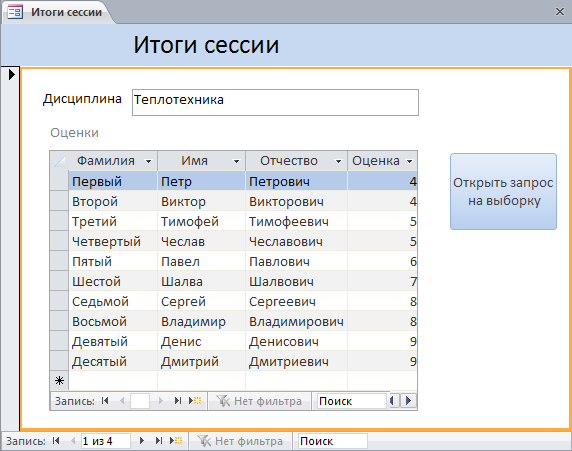Close the Итоги сессии form tab

click(x=560, y=12)
